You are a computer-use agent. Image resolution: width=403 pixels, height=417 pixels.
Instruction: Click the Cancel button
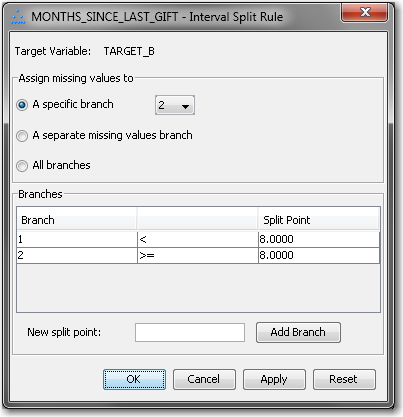[x=204, y=379]
